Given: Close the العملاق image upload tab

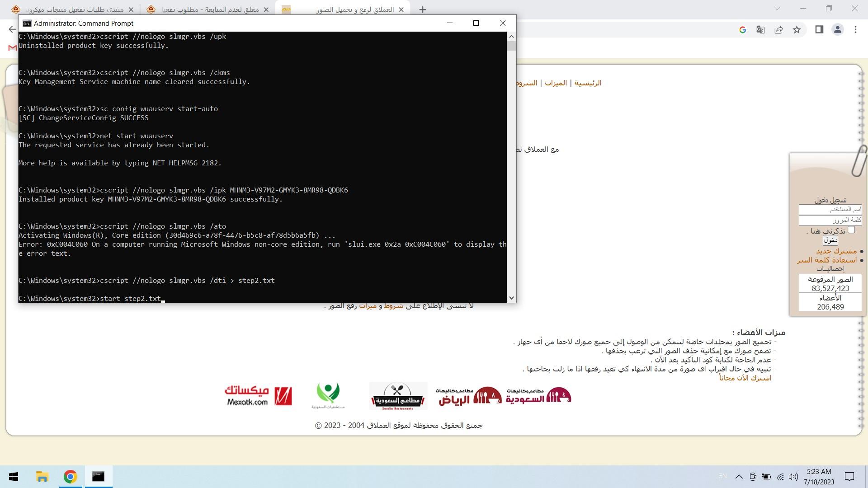Looking at the screenshot, I should coord(401,9).
